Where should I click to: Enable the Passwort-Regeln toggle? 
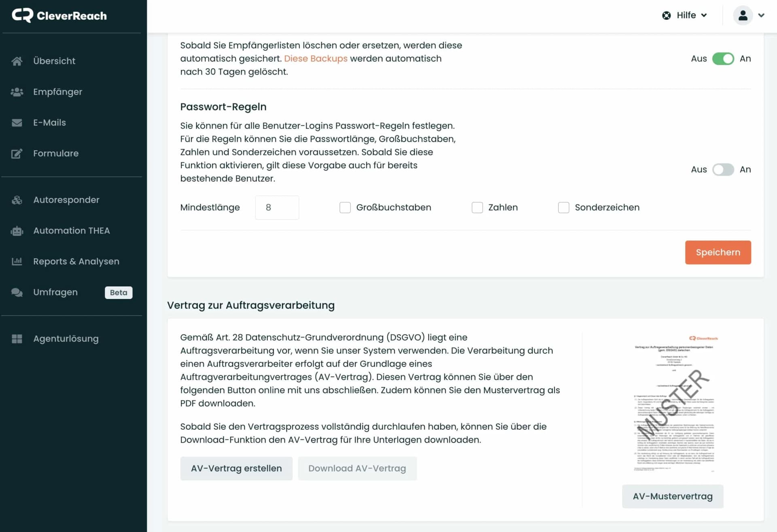(x=724, y=170)
